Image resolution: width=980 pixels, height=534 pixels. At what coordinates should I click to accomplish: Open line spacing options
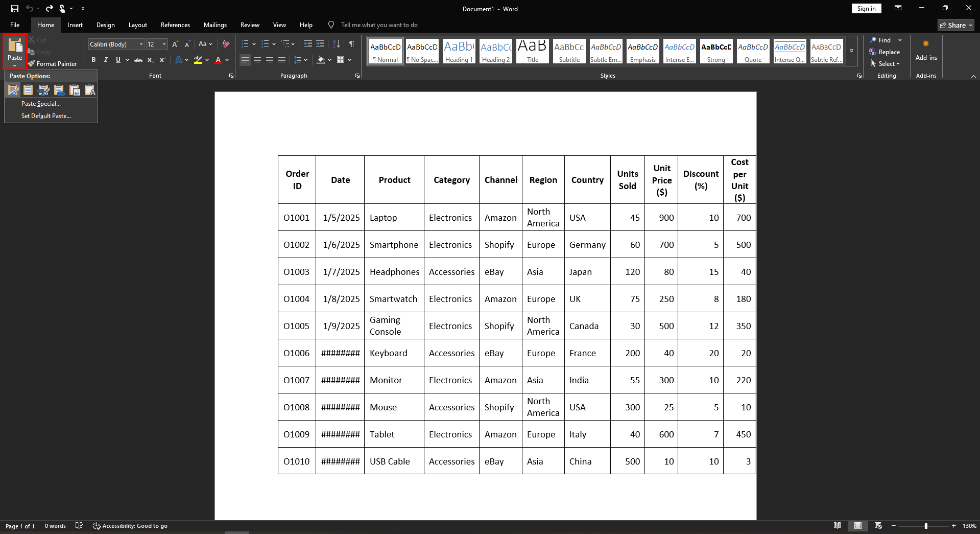pos(301,60)
